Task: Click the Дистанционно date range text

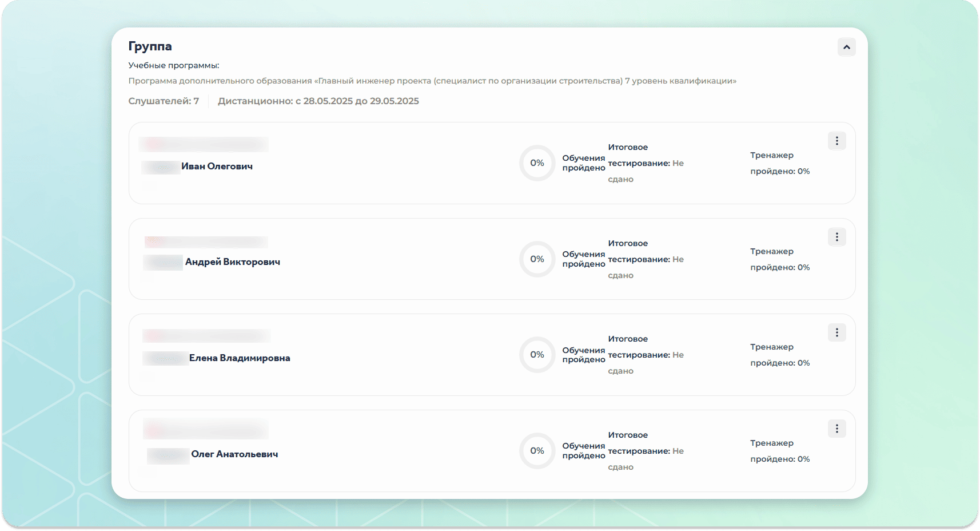Action: (x=318, y=101)
